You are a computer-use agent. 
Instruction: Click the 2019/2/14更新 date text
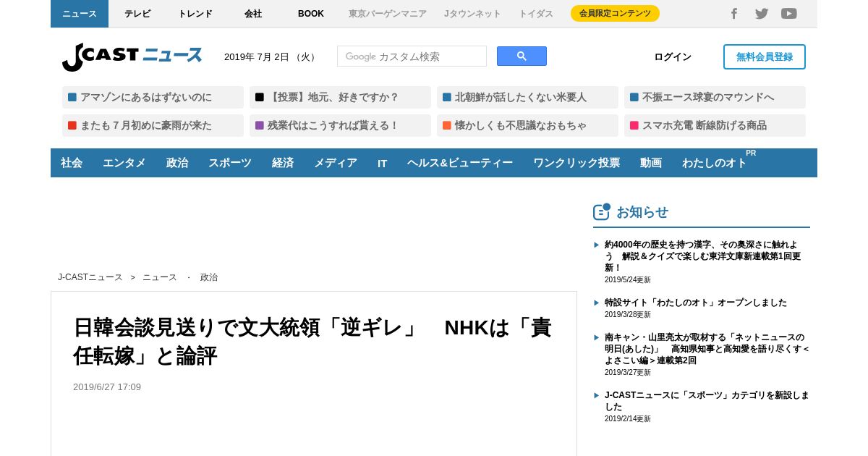click(628, 419)
